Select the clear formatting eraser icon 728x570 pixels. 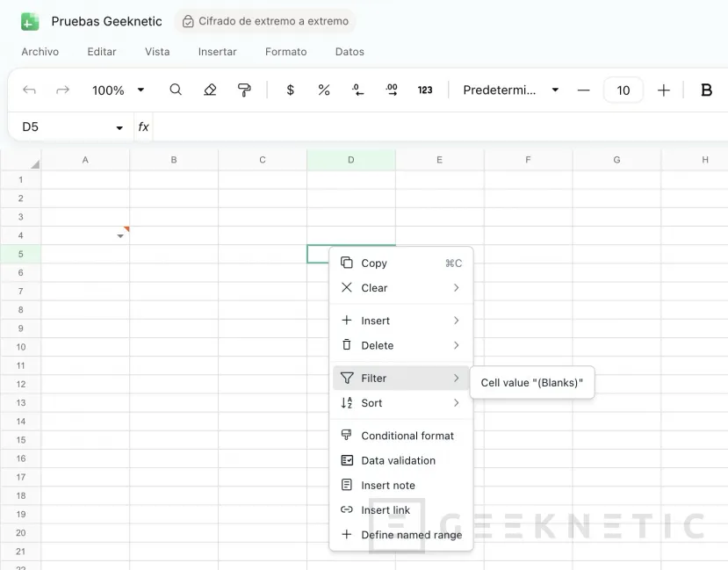point(211,90)
